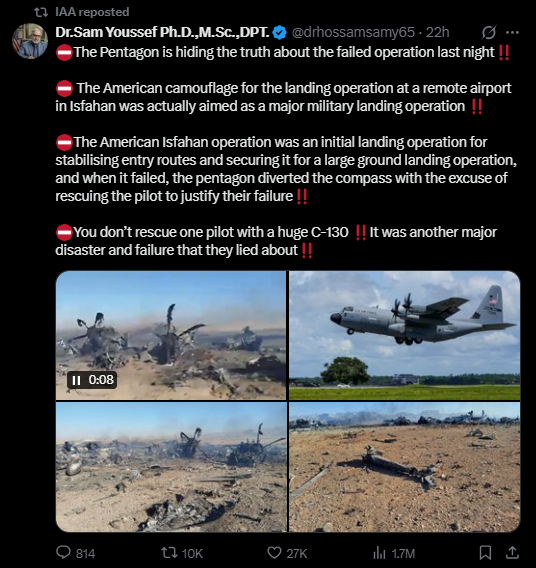Open the share upload icon
Image resolution: width=536 pixels, height=568 pixels.
click(512, 552)
